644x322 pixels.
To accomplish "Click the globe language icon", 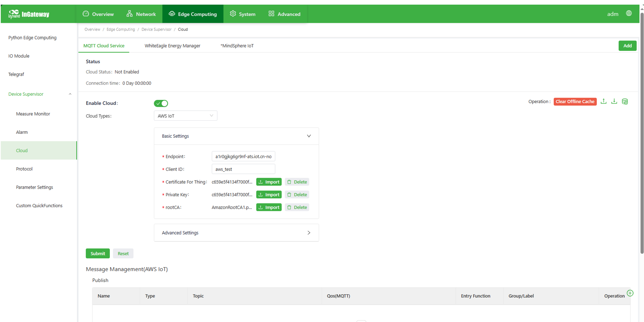I will pyautogui.click(x=629, y=13).
